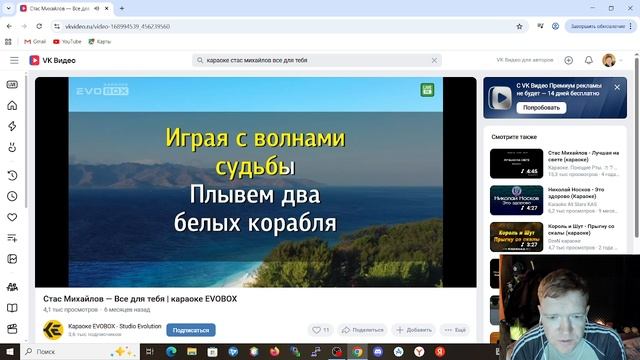Click the Поделиться share button
This screenshot has width=640, height=360.
coord(362,330)
